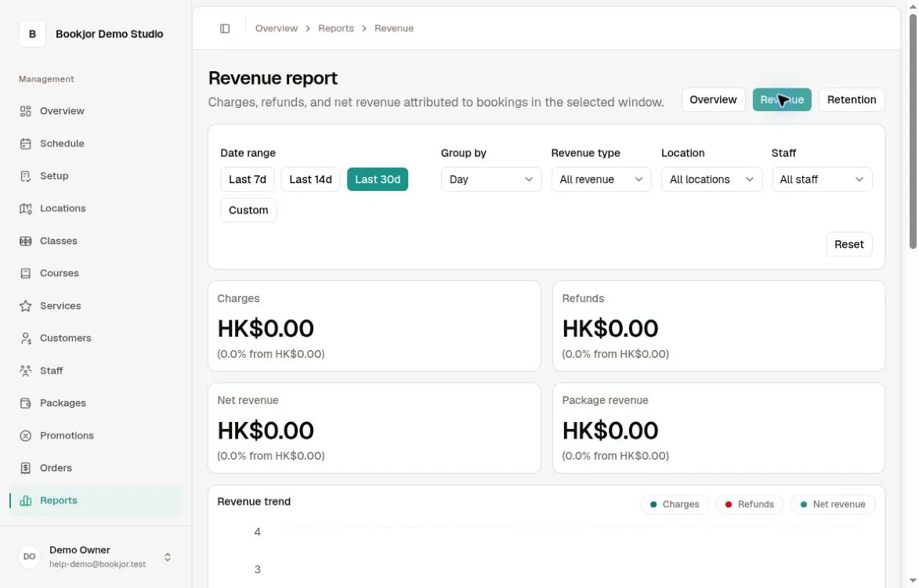Click the Courses book icon
The height and width of the screenshot is (588, 919).
[25, 273]
